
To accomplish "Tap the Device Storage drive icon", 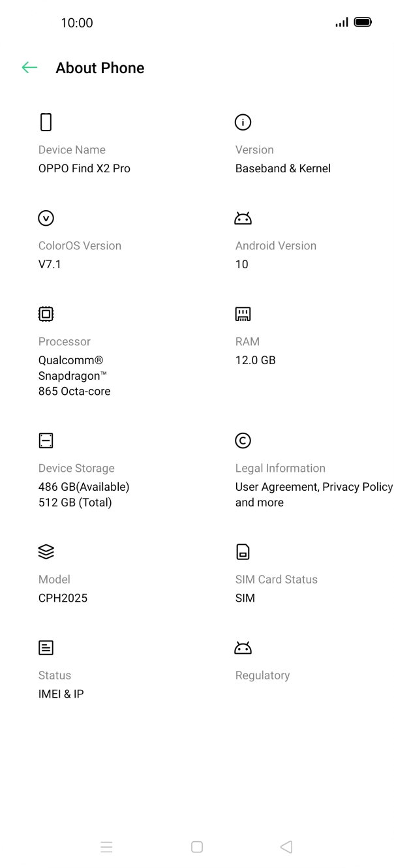I will 46,441.
